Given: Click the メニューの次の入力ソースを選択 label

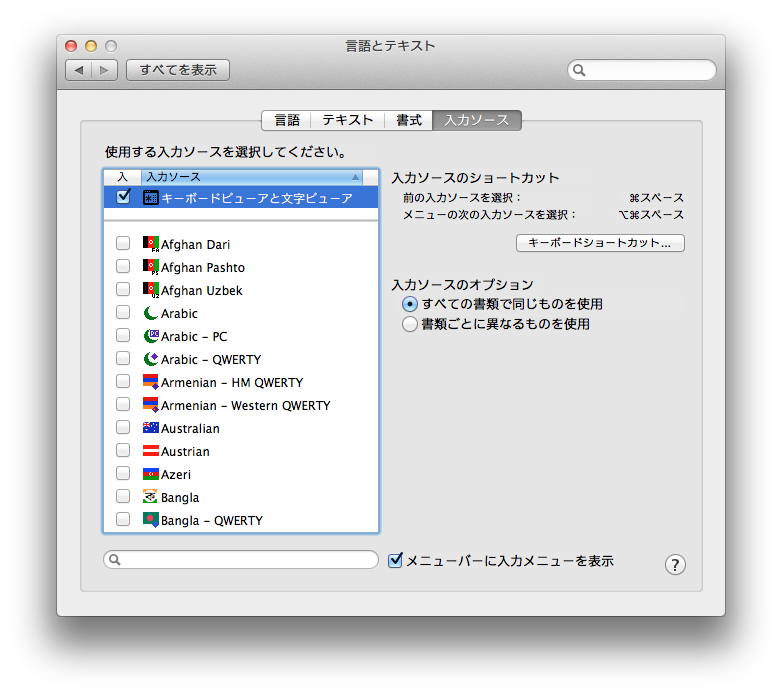Looking at the screenshot, I should pyautogui.click(x=489, y=215).
